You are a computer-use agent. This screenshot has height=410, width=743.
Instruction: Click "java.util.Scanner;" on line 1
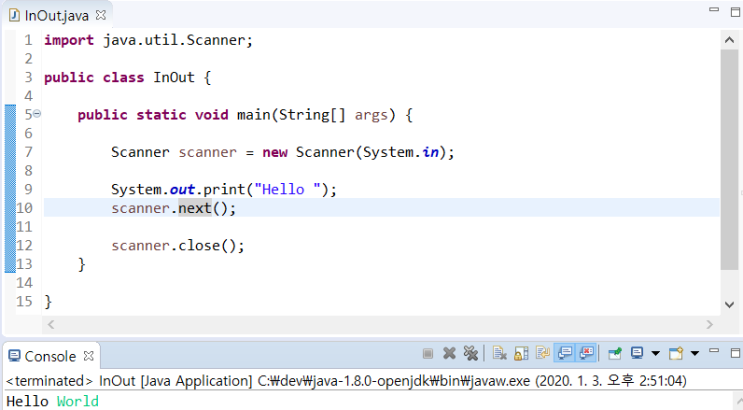(178, 40)
